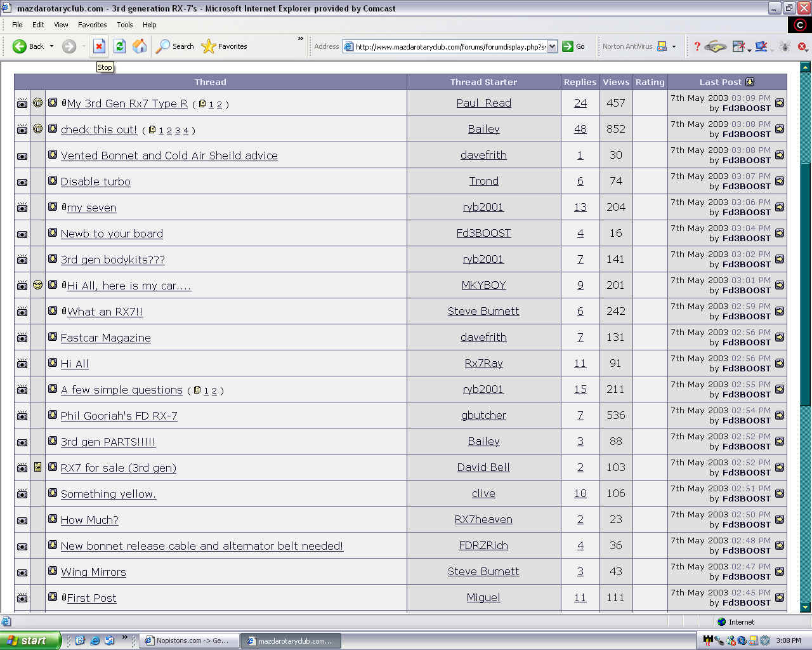Open the 'Vented Bonnet and Cold Air Sheild advice' thread
This screenshot has height=650, width=812.
169,156
